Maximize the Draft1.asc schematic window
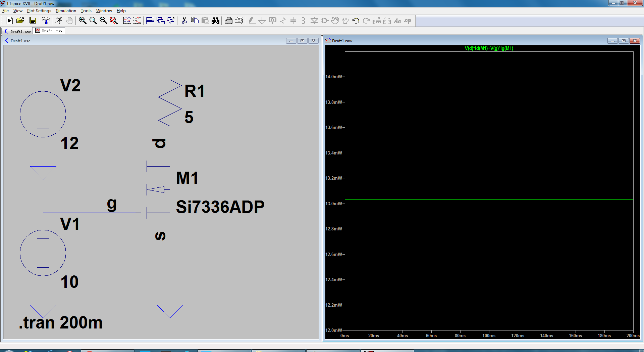The height and width of the screenshot is (352, 644). 302,41
